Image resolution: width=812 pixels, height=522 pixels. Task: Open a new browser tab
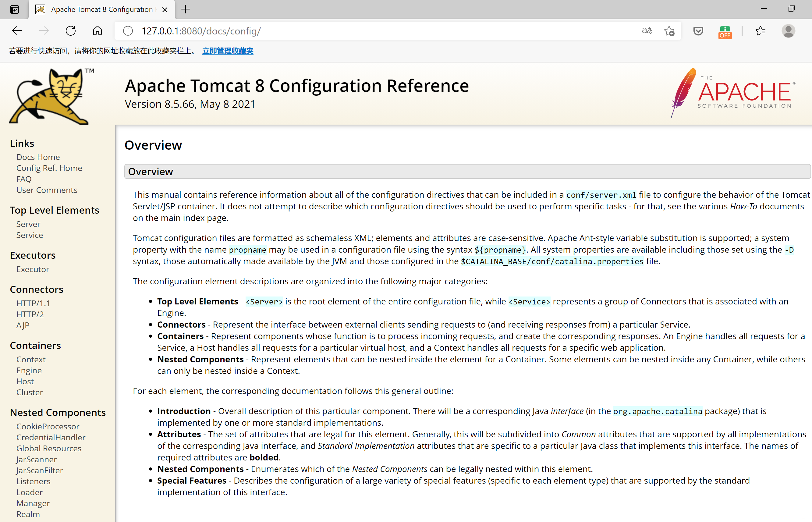coord(185,9)
